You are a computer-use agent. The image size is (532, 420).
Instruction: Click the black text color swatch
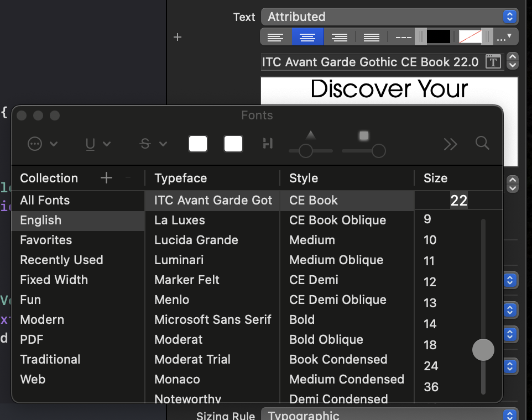(x=438, y=37)
